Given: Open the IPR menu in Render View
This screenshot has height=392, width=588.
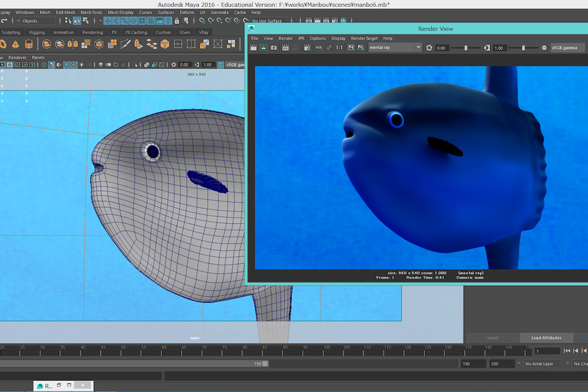Looking at the screenshot, I should pos(301,38).
